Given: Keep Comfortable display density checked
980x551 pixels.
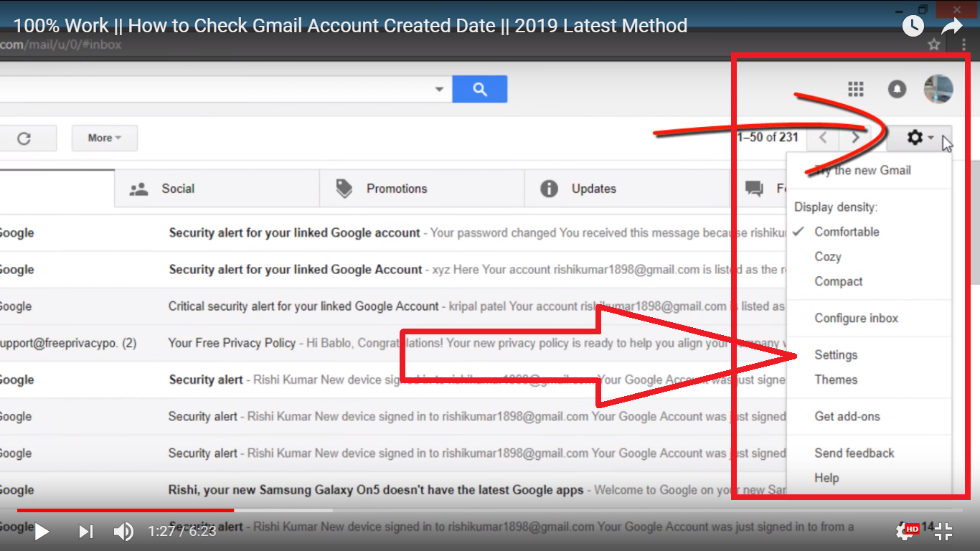Looking at the screenshot, I should click(847, 231).
